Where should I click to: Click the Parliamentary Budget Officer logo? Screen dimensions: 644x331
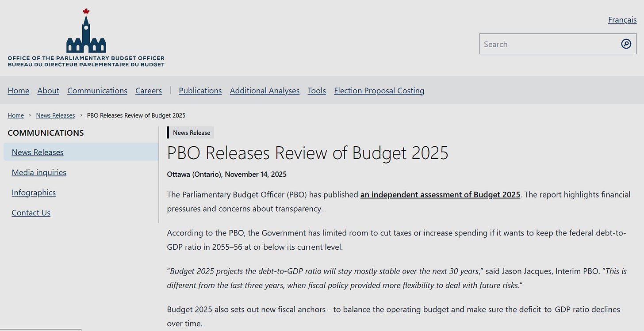pyautogui.click(x=86, y=38)
